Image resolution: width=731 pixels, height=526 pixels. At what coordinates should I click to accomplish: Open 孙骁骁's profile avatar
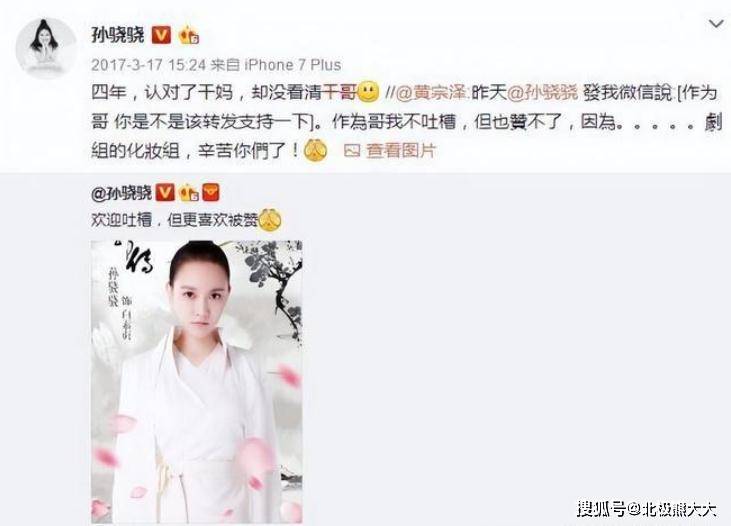45,49
